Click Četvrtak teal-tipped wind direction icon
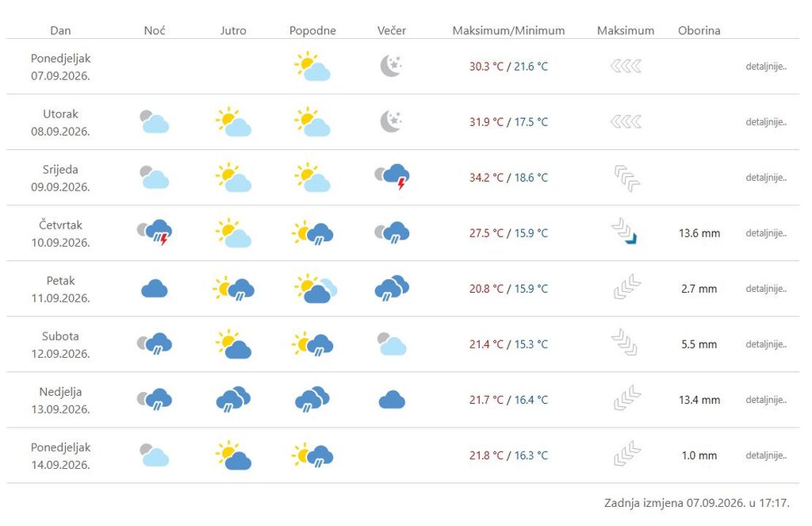Screen dimensions: 812x526 click(625, 231)
